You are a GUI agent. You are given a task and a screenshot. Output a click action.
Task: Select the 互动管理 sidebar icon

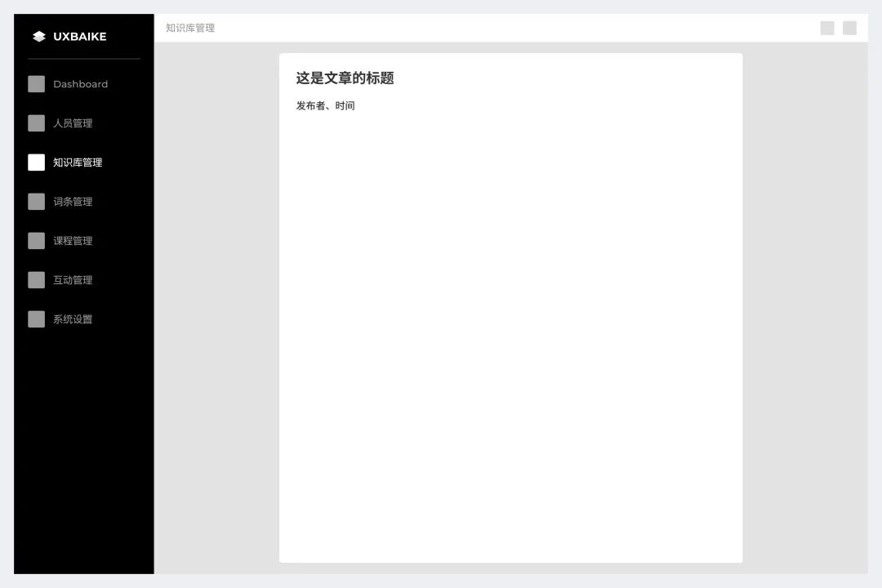(36, 279)
